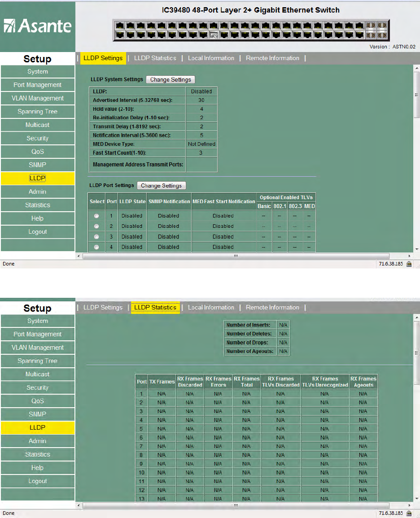Click the last top-row RJ45 port on switch graphic
The width and height of the screenshot is (420, 518).
359,26
